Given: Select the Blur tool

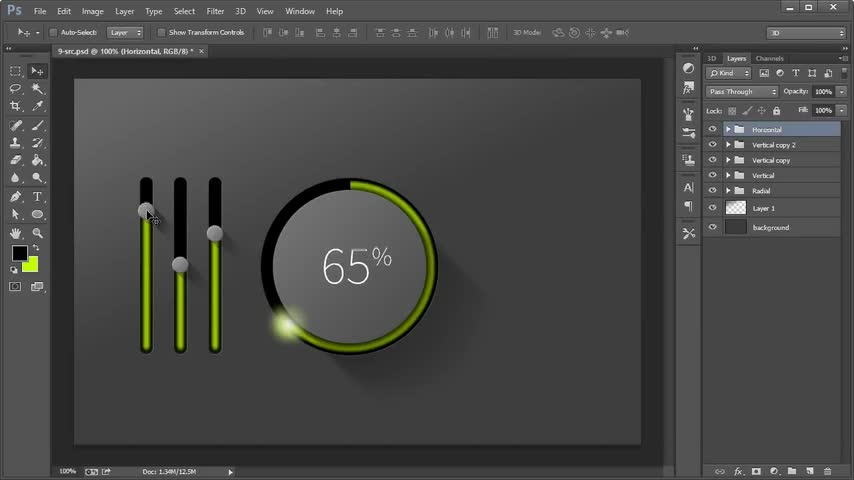Looking at the screenshot, I should coord(15,178).
